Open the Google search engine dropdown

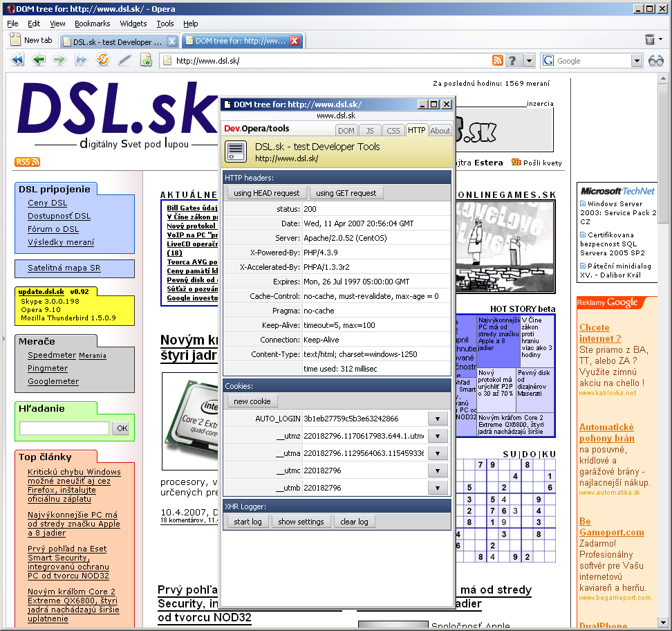[x=637, y=61]
